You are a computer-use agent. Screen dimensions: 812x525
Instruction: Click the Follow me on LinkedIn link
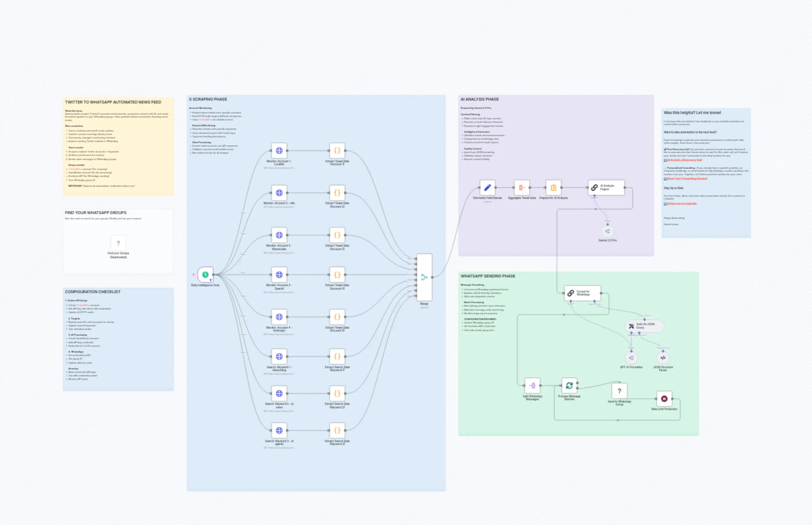click(x=682, y=204)
